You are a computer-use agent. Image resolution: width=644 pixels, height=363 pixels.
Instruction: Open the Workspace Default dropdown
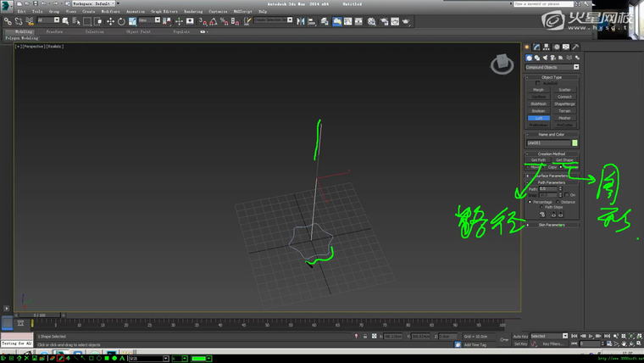coord(92,4)
